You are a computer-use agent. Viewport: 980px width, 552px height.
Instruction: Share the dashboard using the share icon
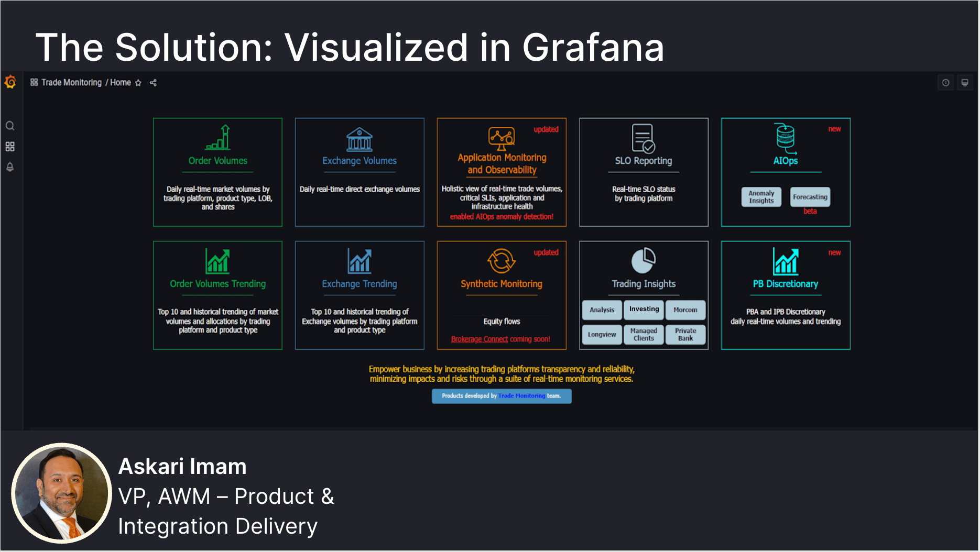153,82
